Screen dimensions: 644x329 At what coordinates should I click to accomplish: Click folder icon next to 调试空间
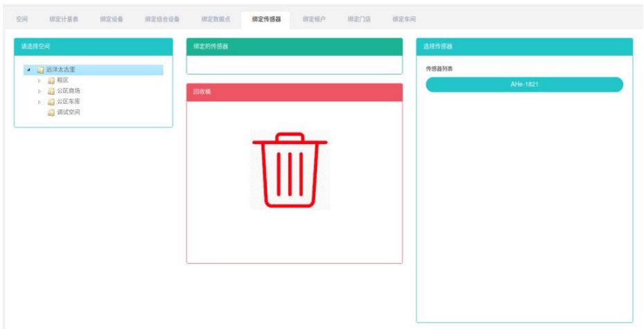click(x=51, y=112)
